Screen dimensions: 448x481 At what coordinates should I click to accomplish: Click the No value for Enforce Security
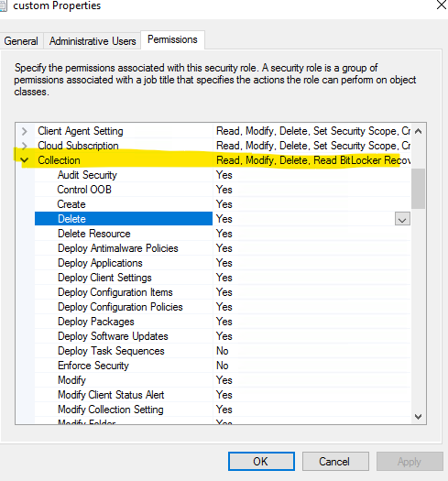point(223,366)
